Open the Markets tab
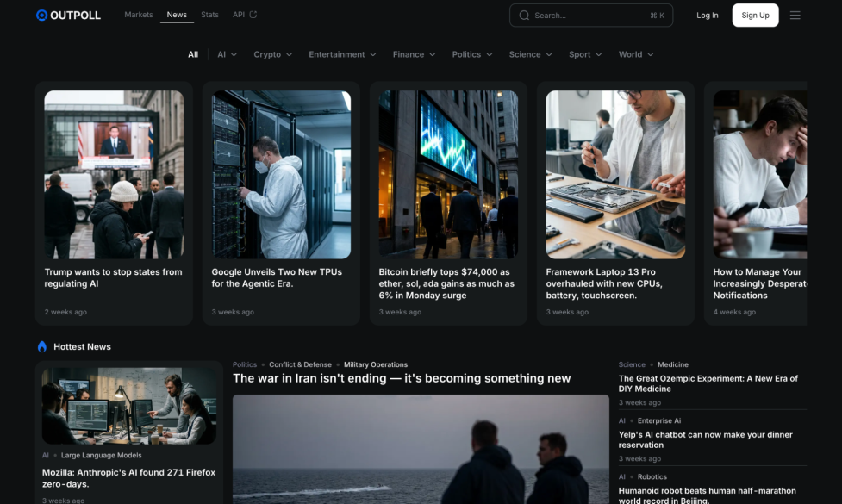The height and width of the screenshot is (504, 842). click(x=139, y=15)
